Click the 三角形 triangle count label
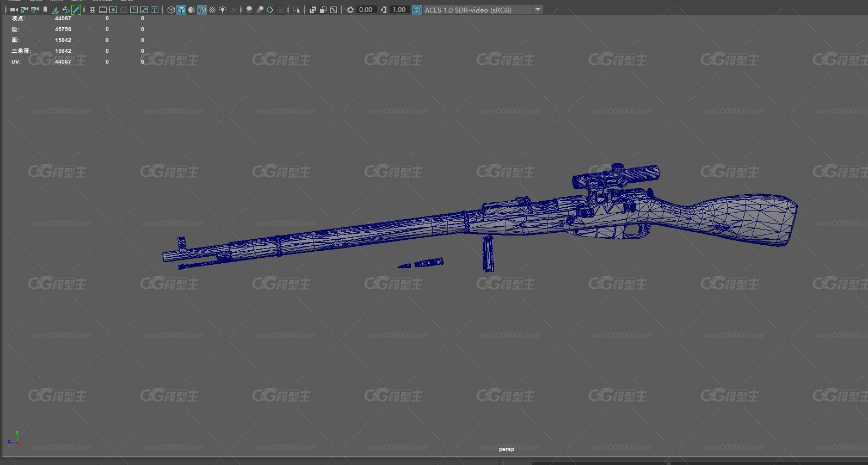Image resolution: width=868 pixels, height=465 pixels. [21, 51]
